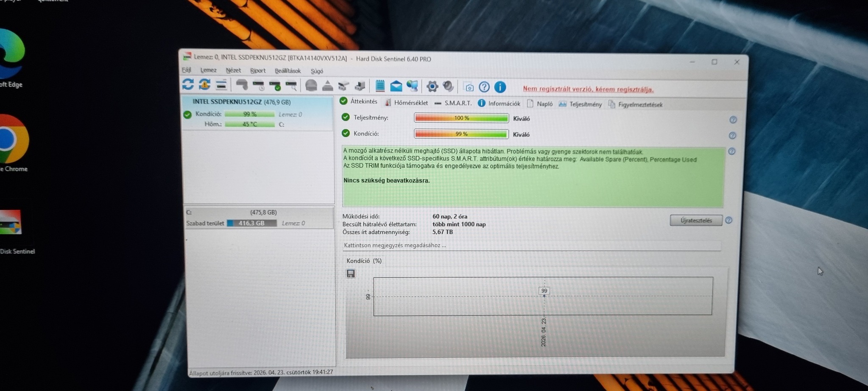
Task: Click the '60 nap, 2 óra' value
Action: [x=450, y=216]
